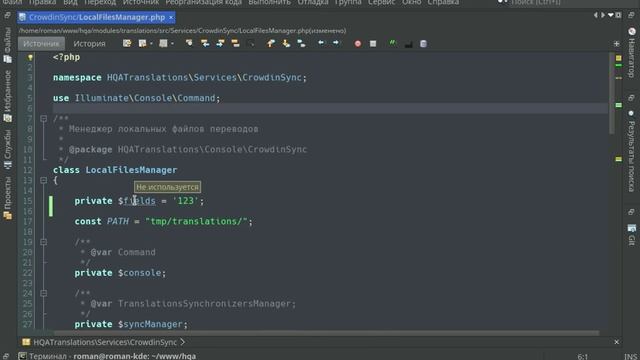Open the Forward history dropdown arrow
The width and height of the screenshot is (640, 360).
(172, 43)
